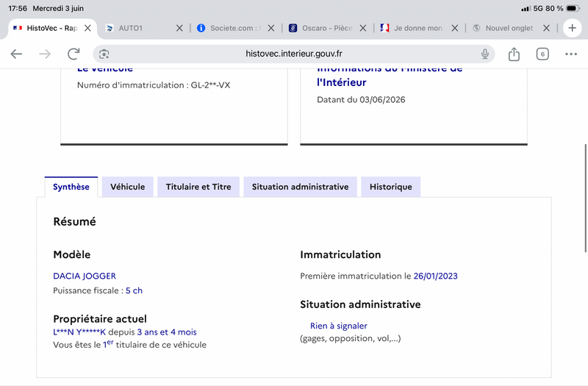Click the Immatriculation heading
This screenshot has width=588, height=386.
(x=340, y=254)
